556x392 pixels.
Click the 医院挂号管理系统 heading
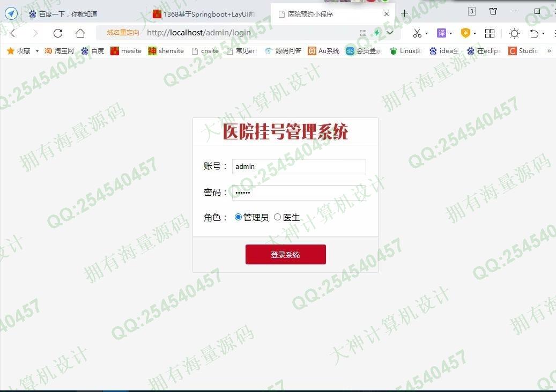[x=285, y=131]
